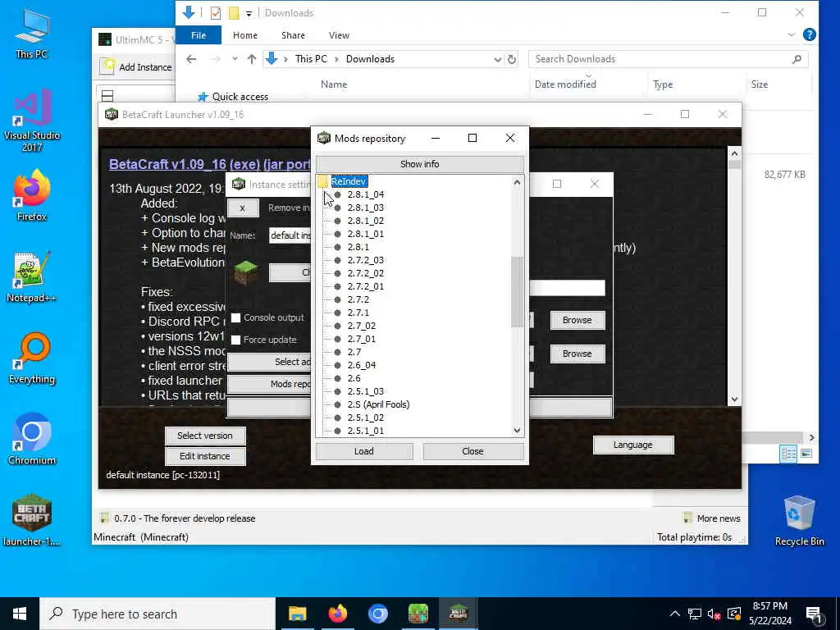Open volume tray icon
Viewport: 840px width, 630px height.
(x=714, y=614)
